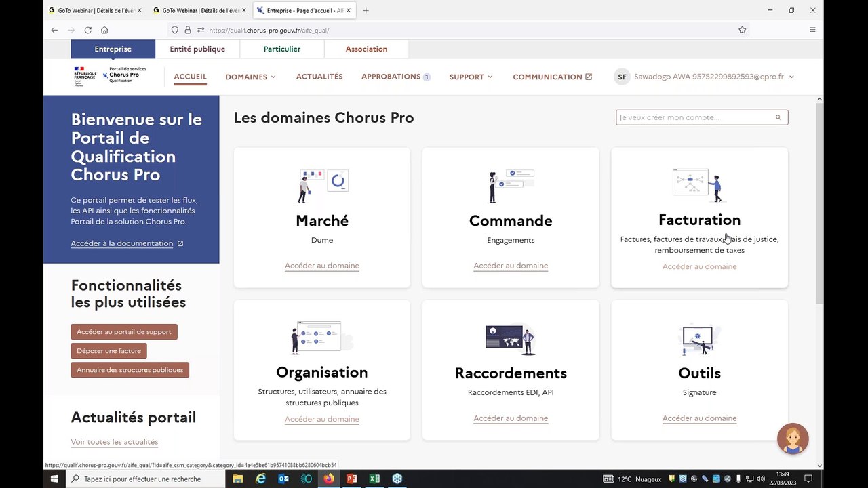Click the Windows taskbar search box
Viewport: 868px width, 488px height.
[x=146, y=479]
